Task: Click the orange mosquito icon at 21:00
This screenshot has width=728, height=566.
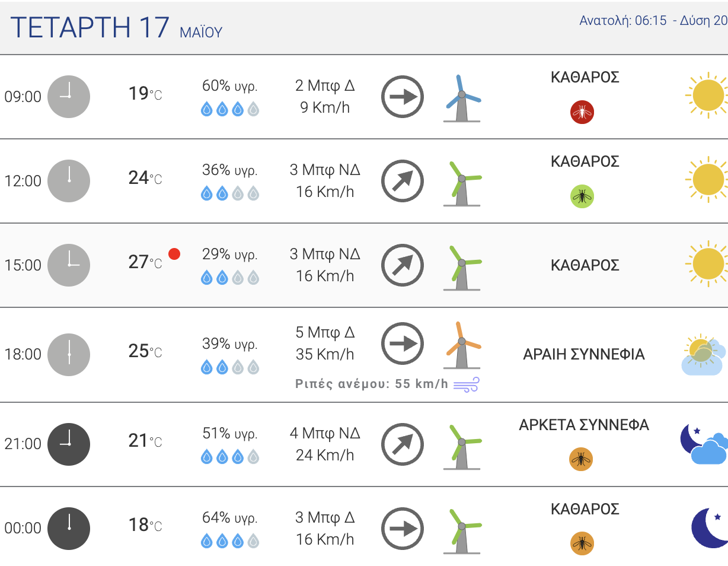Action: tap(582, 459)
